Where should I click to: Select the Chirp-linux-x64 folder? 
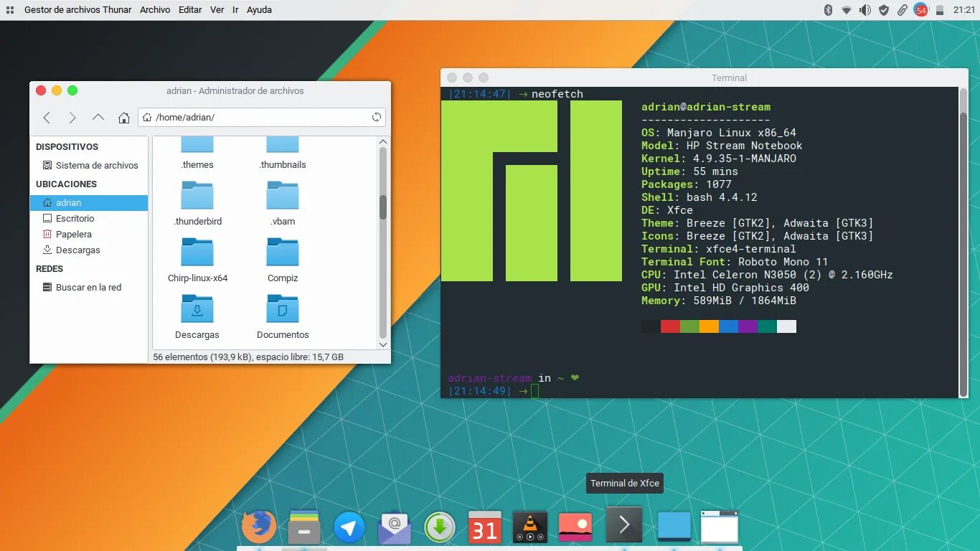click(x=197, y=260)
